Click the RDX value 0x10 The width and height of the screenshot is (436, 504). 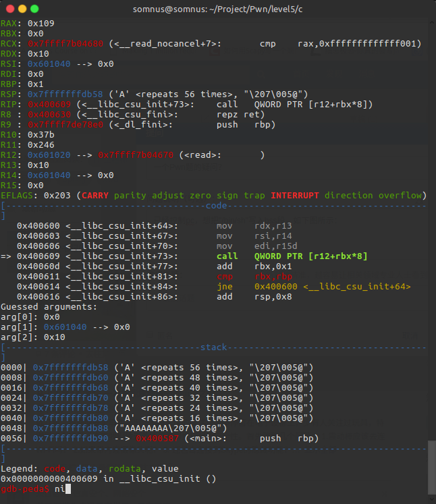(x=38, y=54)
